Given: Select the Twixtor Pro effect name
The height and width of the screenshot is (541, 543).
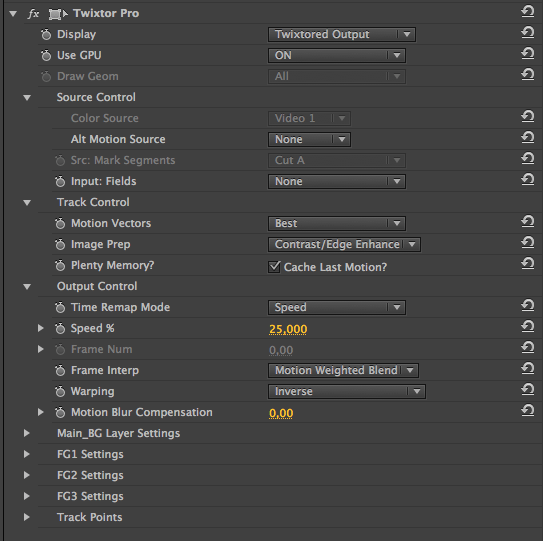Looking at the screenshot, I should point(106,13).
